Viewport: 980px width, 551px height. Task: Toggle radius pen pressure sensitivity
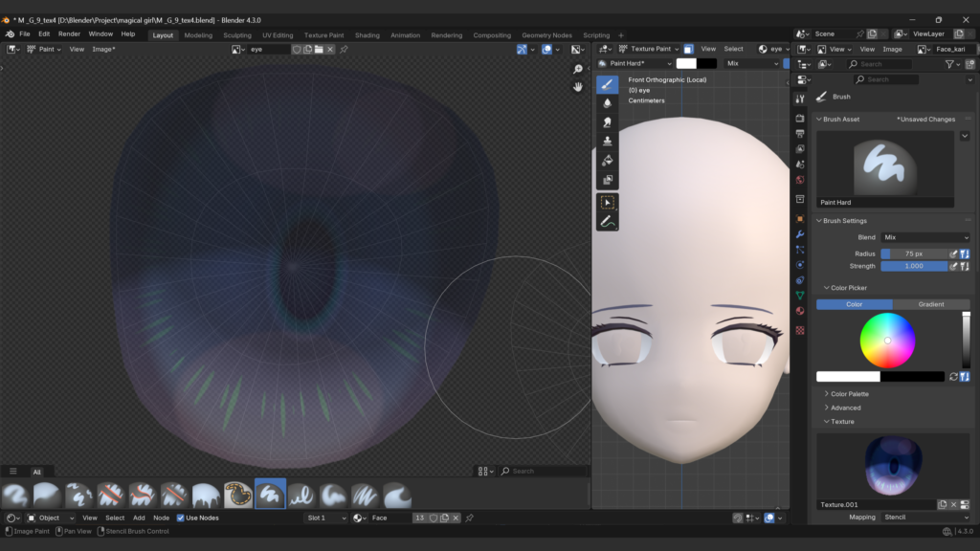(x=953, y=253)
